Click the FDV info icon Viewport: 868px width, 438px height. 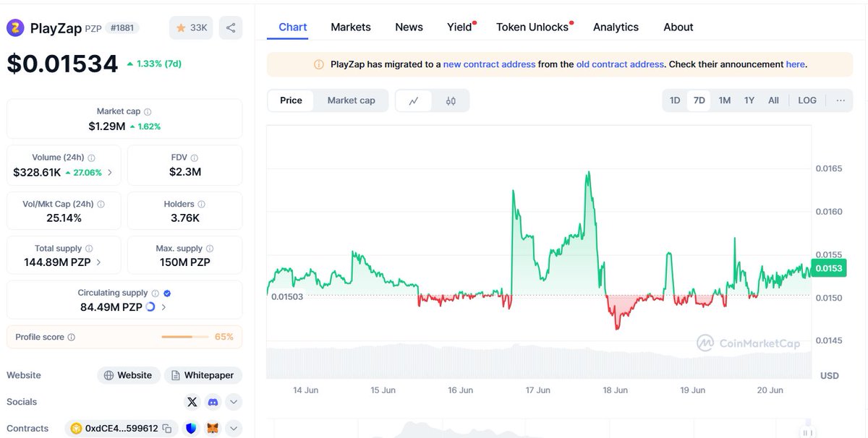pyautogui.click(x=194, y=158)
